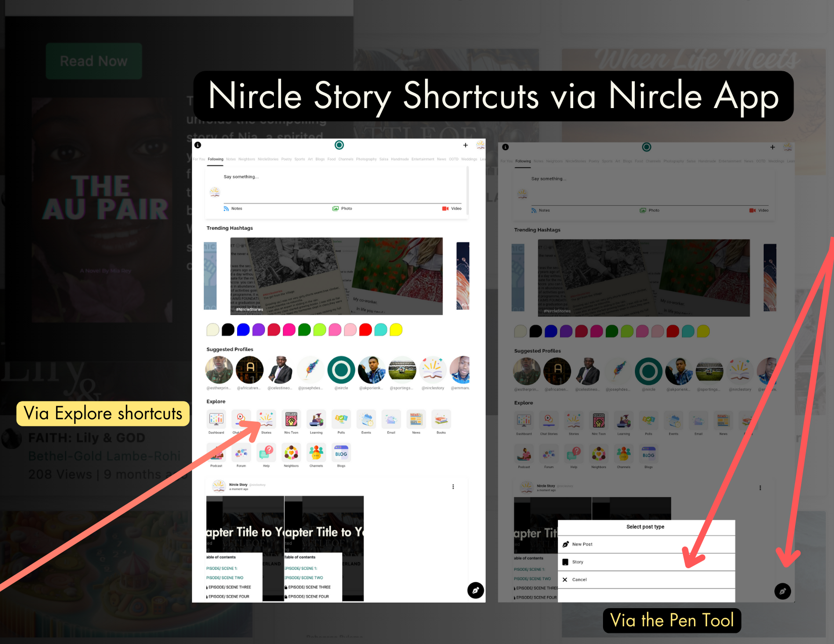The image size is (834, 644).
Task: Open the Stories shortcut in the undimmed Explore grid
Action: 266,420
